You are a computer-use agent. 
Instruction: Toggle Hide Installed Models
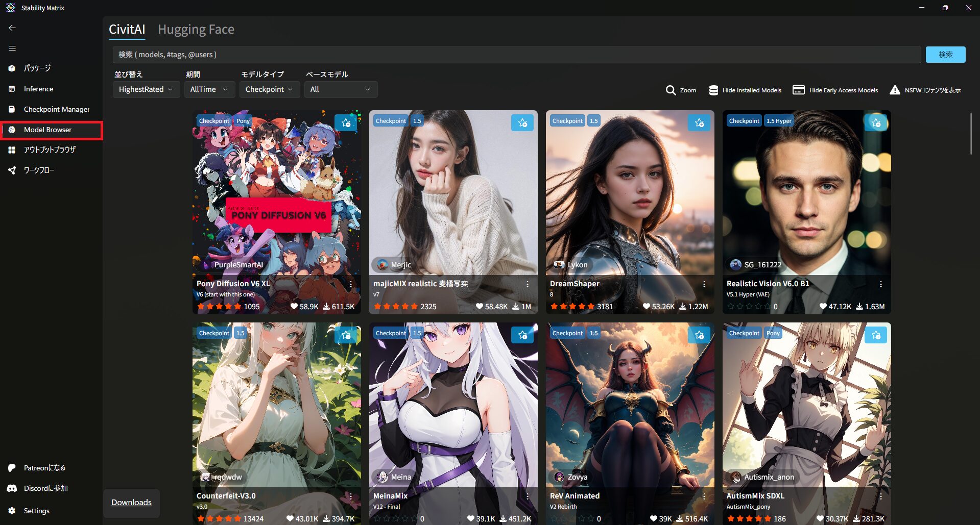coord(745,90)
